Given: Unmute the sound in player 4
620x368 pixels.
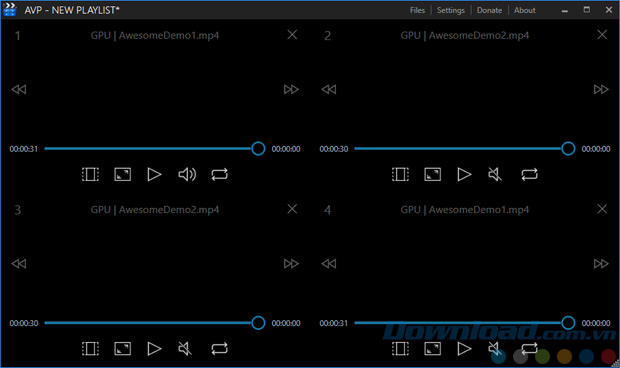Looking at the screenshot, I should click(495, 349).
